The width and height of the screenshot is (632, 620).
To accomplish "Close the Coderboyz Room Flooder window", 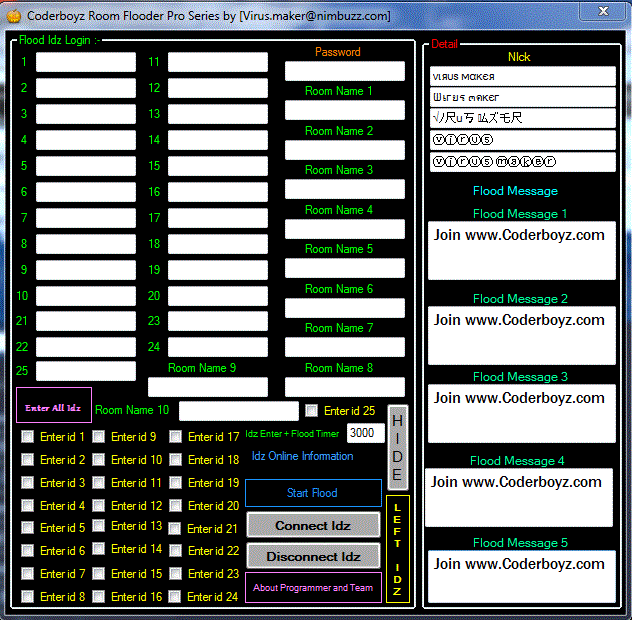I will tap(603, 11).
